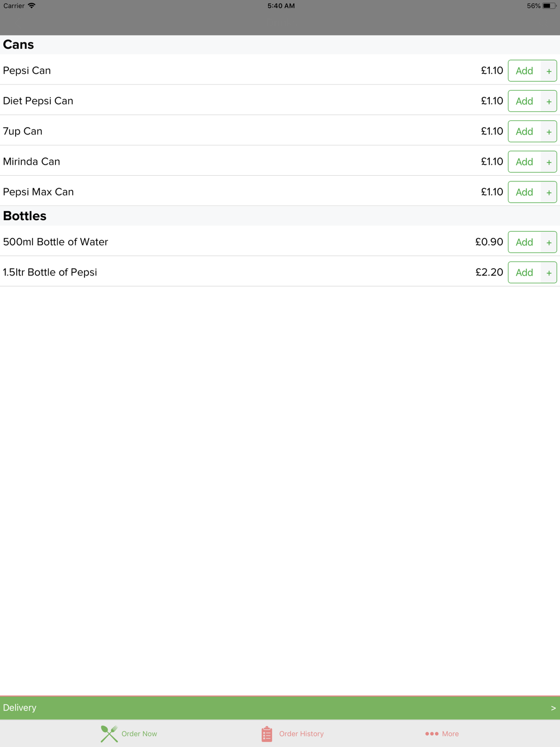Tap the plus icon for Pepsi Max Can
The image size is (560, 747).
click(x=549, y=192)
